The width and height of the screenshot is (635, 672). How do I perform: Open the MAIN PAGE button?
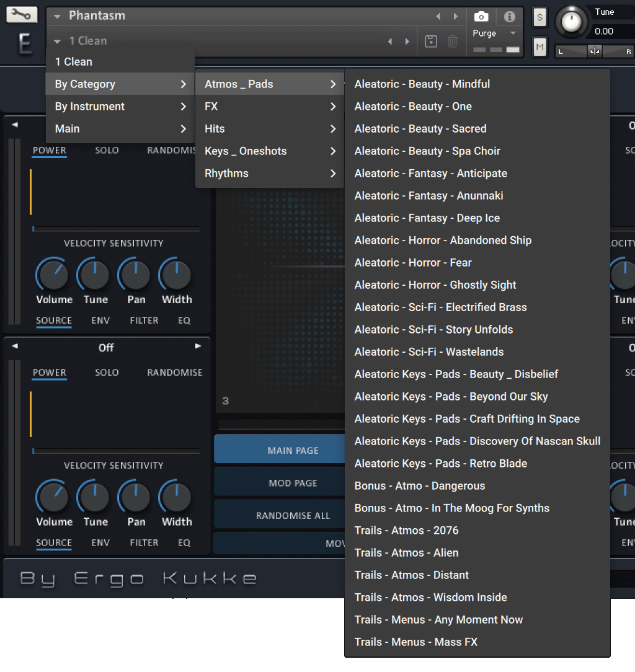click(280, 450)
